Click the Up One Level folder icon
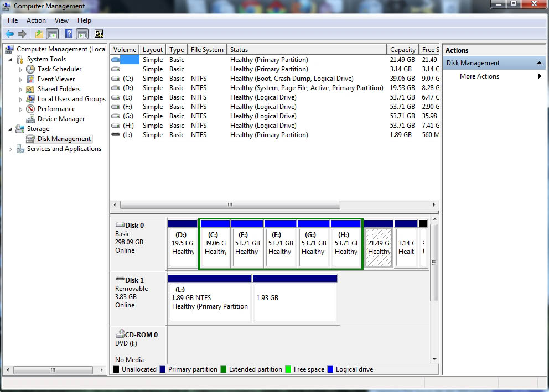 pos(39,34)
